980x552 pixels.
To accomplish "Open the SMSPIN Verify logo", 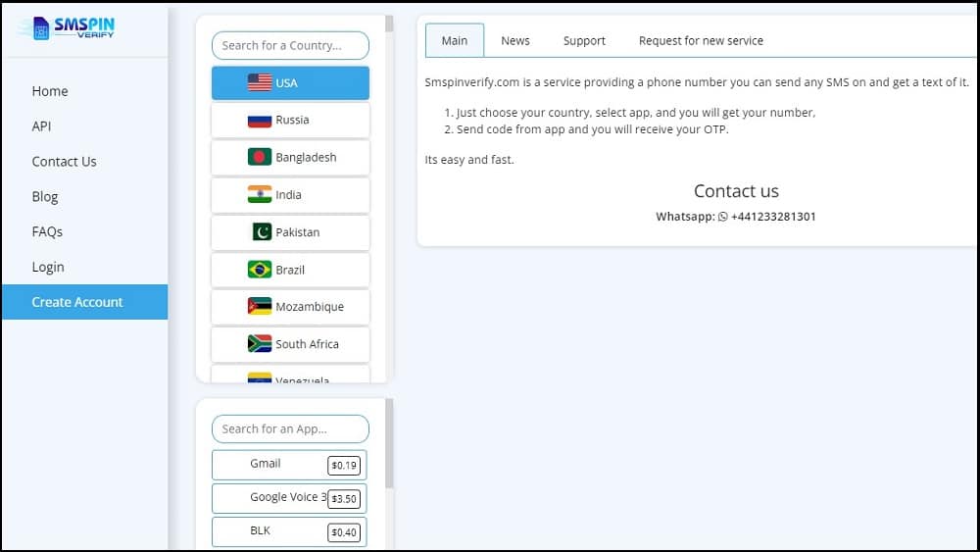I will [67, 27].
